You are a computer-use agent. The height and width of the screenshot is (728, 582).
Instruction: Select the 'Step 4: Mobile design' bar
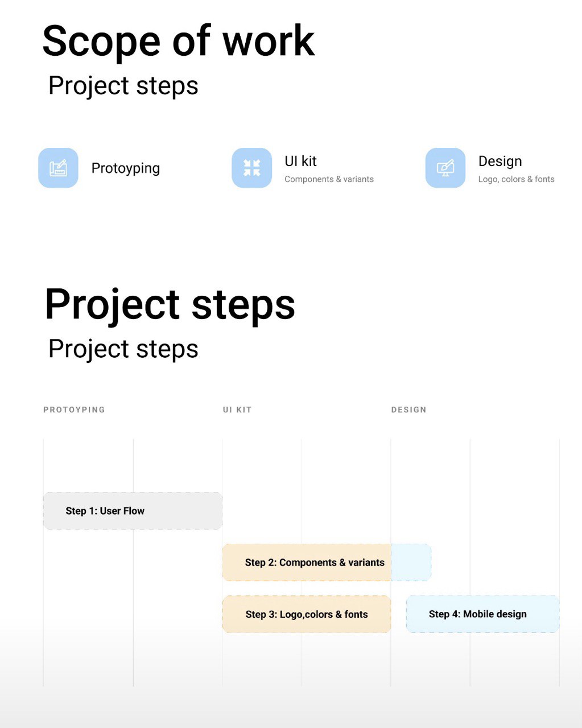482,614
